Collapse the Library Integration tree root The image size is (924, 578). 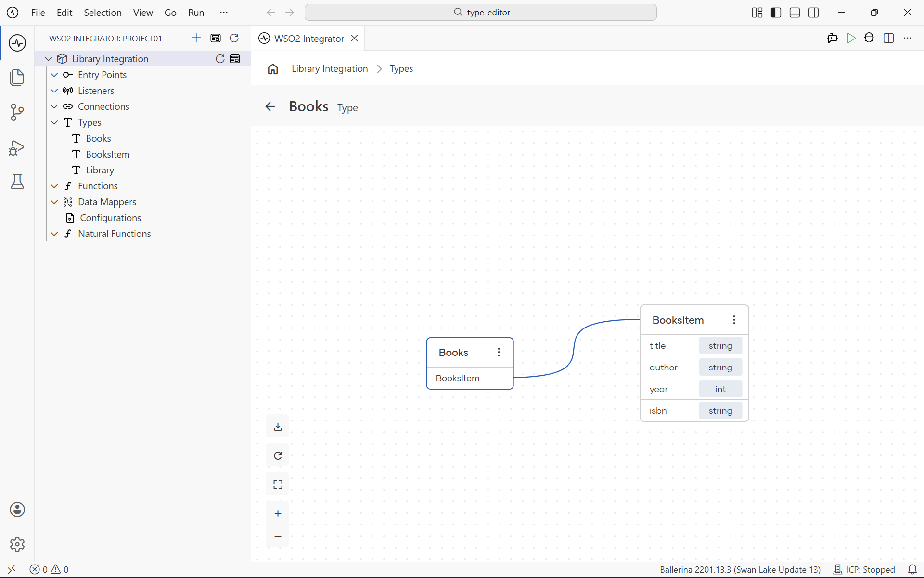[48, 59]
